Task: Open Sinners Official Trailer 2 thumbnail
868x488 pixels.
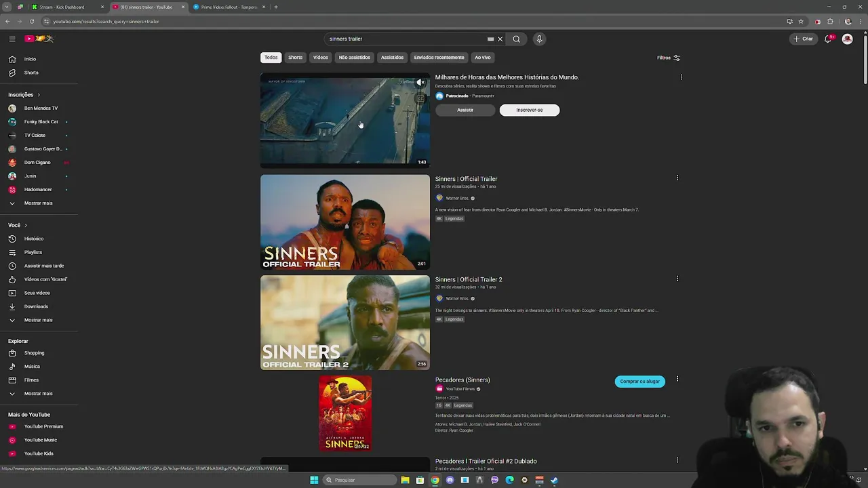Action: (345, 323)
